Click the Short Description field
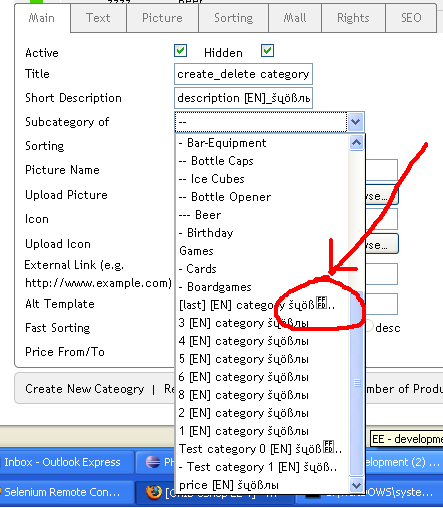The width and height of the screenshot is (443, 508). (243, 98)
